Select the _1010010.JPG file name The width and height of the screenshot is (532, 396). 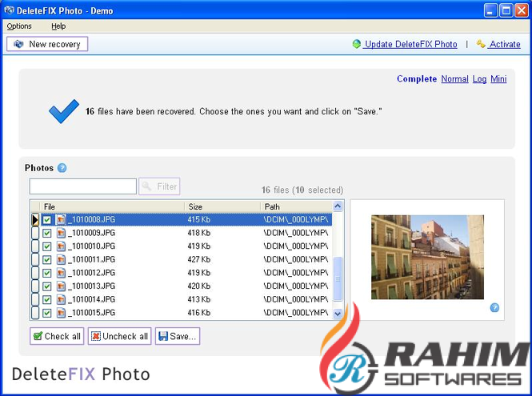[x=92, y=246]
